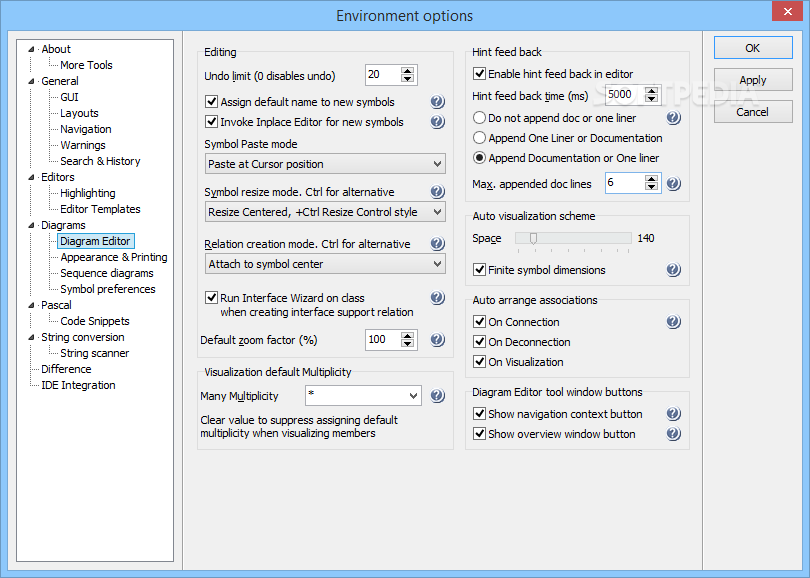Viewport: 810px width, 578px height.
Task: Select String scanner tree item
Action: click(95, 353)
